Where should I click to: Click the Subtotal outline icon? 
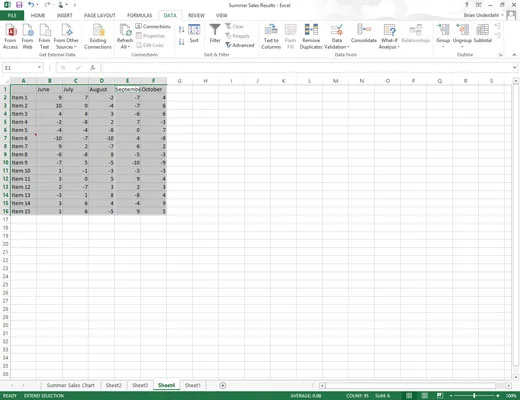483,34
